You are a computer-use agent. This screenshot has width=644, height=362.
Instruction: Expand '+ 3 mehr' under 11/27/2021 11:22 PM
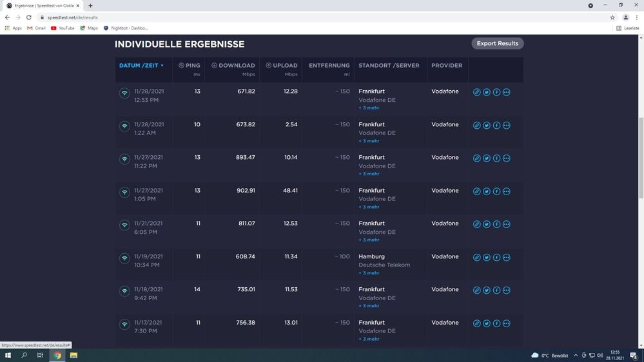(x=369, y=174)
